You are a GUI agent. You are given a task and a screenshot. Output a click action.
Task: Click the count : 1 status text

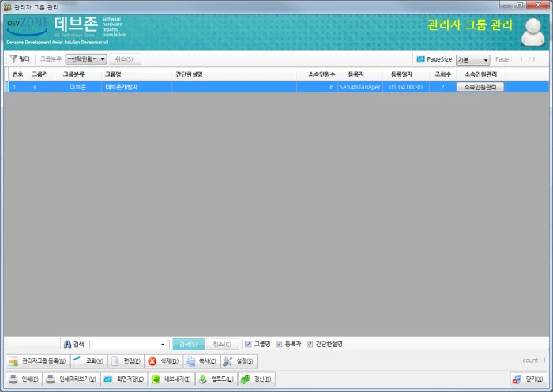click(534, 360)
